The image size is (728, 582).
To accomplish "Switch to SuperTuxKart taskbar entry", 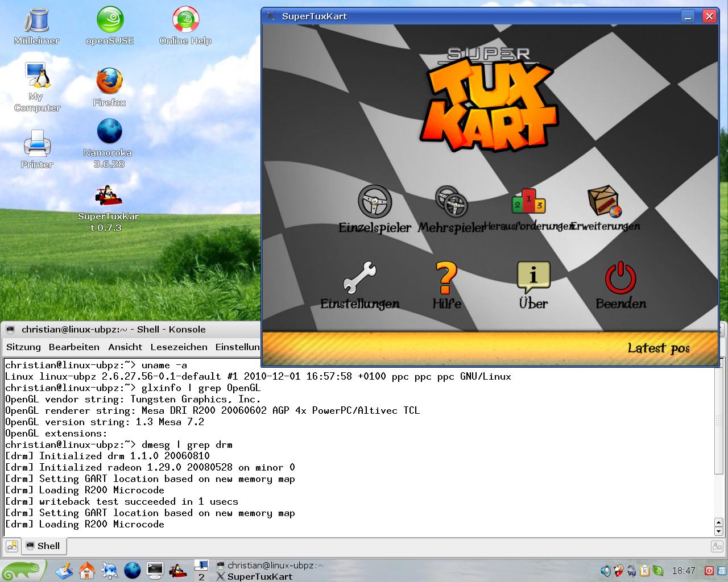I will pyautogui.click(x=255, y=576).
